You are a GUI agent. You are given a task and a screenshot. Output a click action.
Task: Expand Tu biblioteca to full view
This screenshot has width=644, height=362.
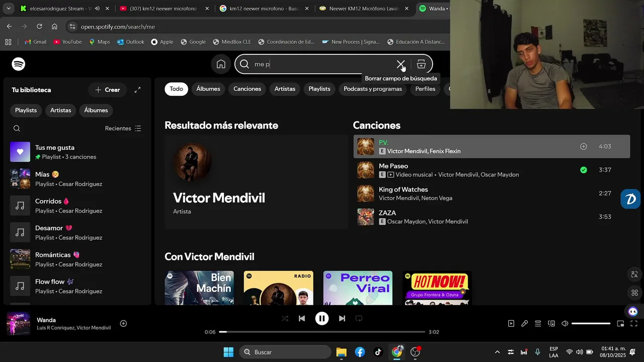[x=137, y=90]
